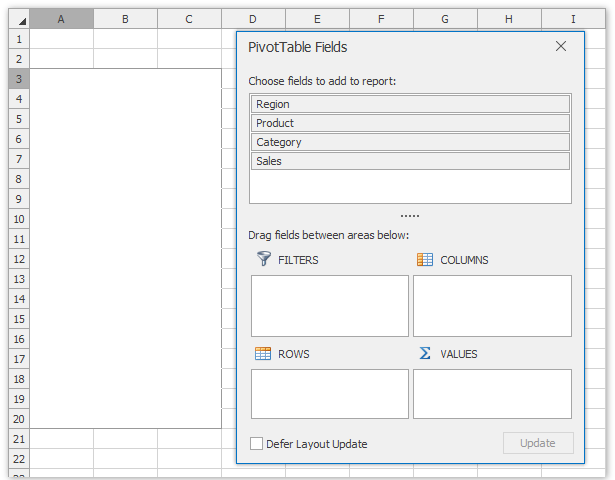The width and height of the screenshot is (615, 480).
Task: Click the FILTERS funnel icon
Action: pyautogui.click(x=264, y=259)
